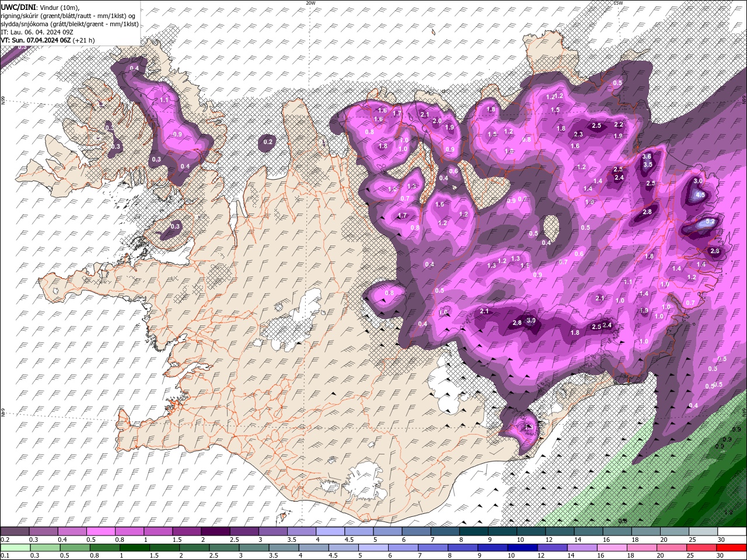
Task: Click the UWC/DINI title text
Action: coord(19,6)
